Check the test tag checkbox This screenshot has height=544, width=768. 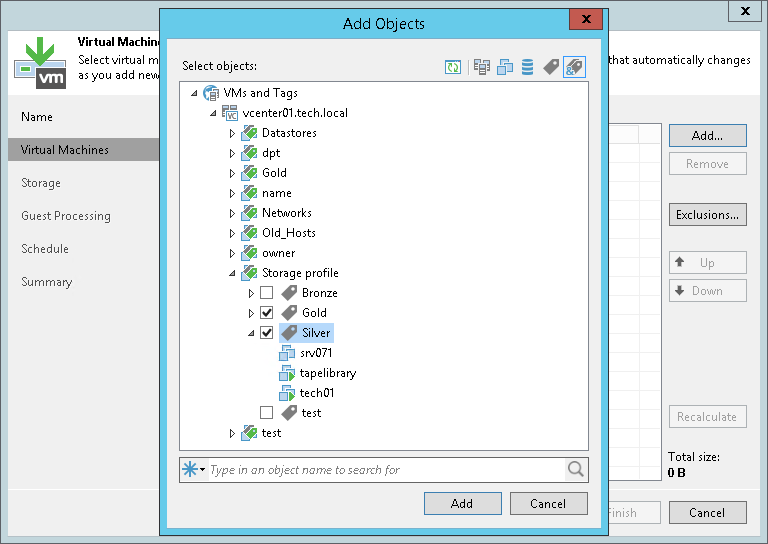point(266,413)
